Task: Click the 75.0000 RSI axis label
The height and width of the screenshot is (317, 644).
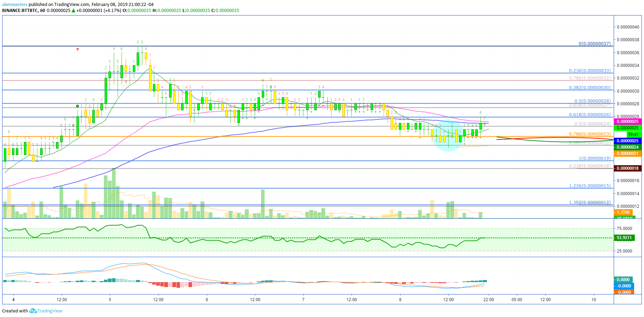Action: pos(624,229)
